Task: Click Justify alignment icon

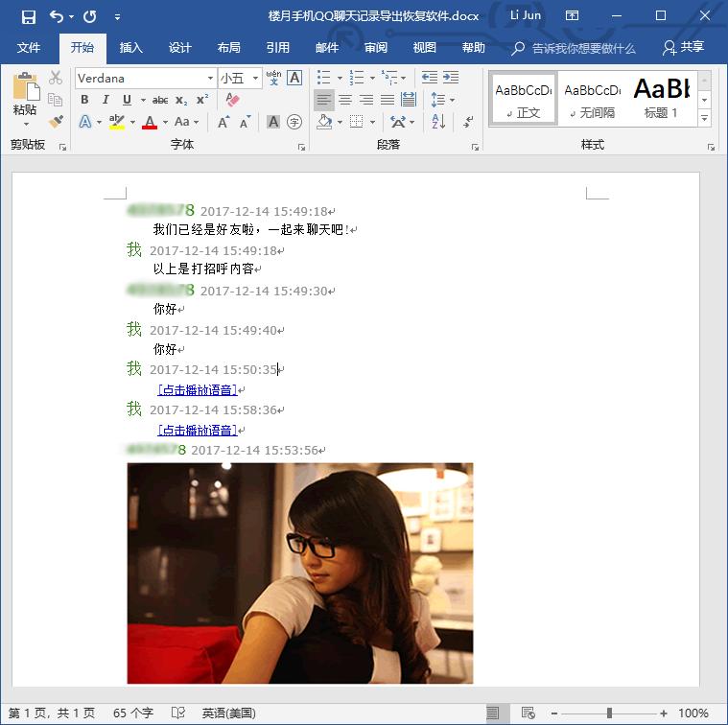Action: click(387, 100)
